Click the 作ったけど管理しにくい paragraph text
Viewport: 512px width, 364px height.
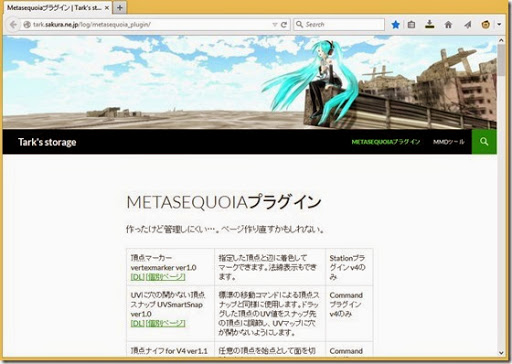click(x=225, y=229)
